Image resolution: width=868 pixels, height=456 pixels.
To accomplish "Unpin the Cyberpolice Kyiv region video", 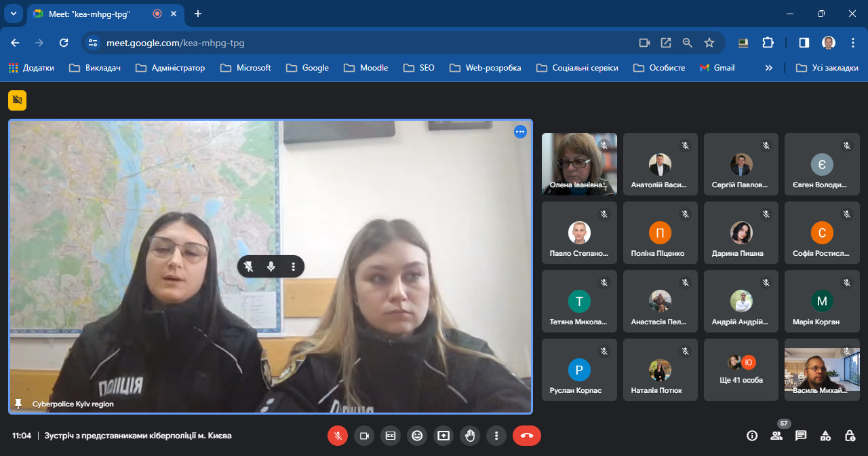I will click(x=249, y=267).
